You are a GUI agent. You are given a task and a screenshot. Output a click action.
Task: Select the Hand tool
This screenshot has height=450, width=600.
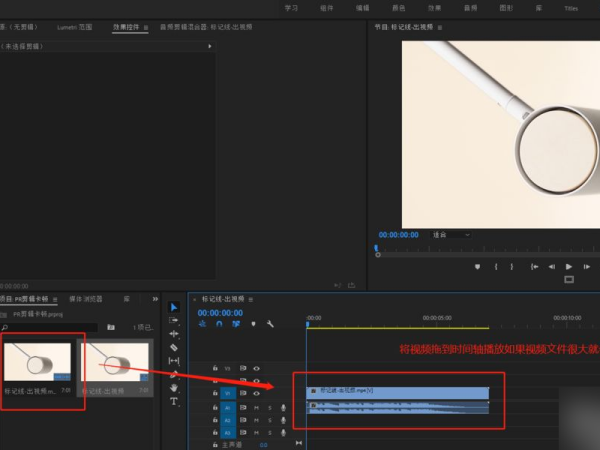click(174, 387)
